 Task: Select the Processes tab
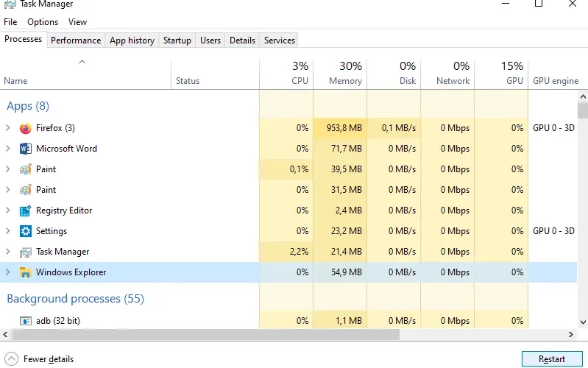point(24,39)
